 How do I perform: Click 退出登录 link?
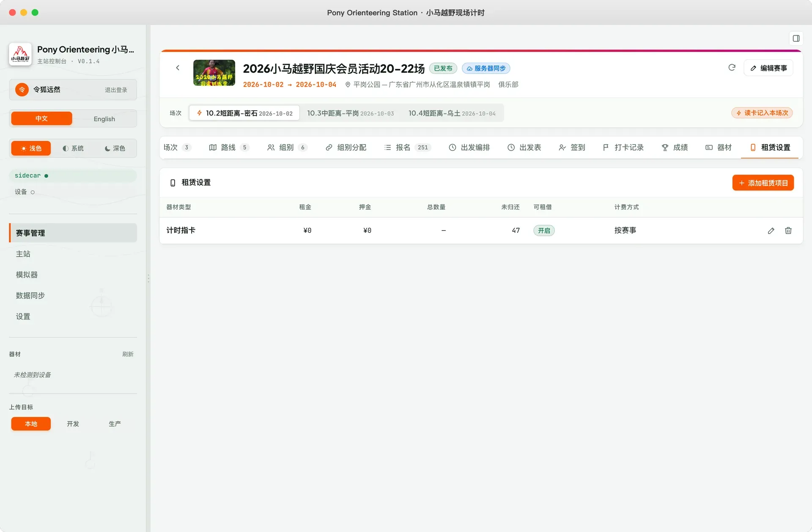point(116,90)
